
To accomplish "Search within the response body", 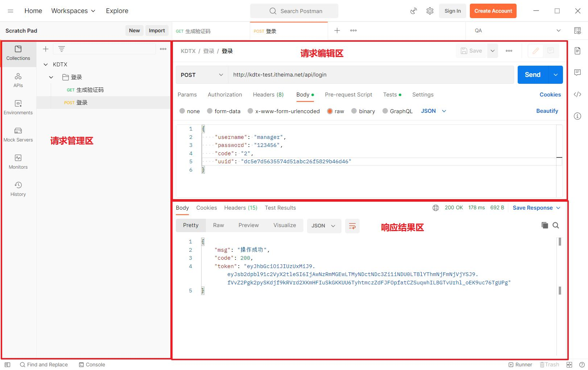I will point(556,225).
